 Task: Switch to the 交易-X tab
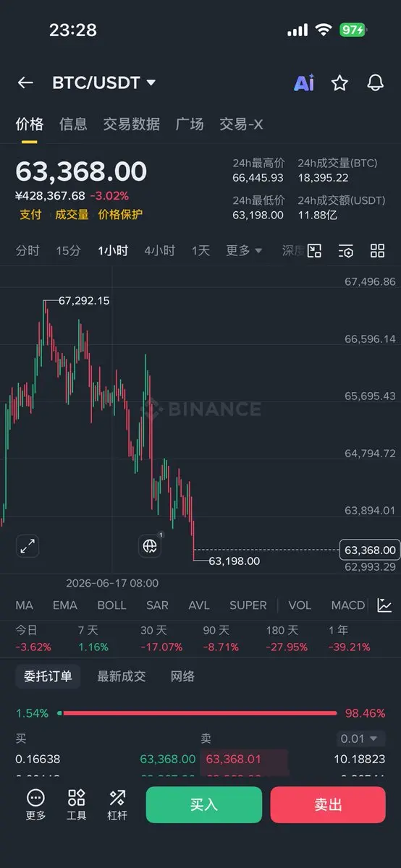[241, 124]
